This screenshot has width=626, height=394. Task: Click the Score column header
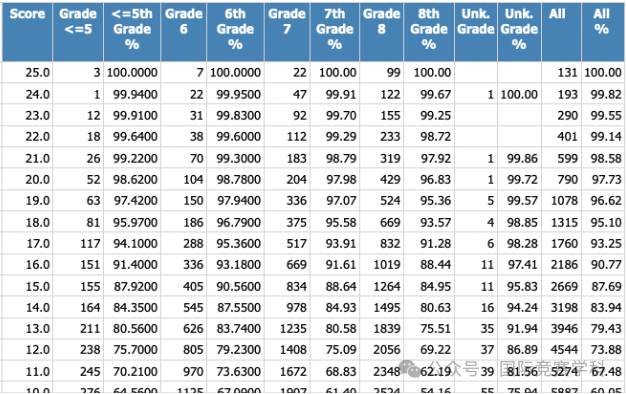pos(27,32)
